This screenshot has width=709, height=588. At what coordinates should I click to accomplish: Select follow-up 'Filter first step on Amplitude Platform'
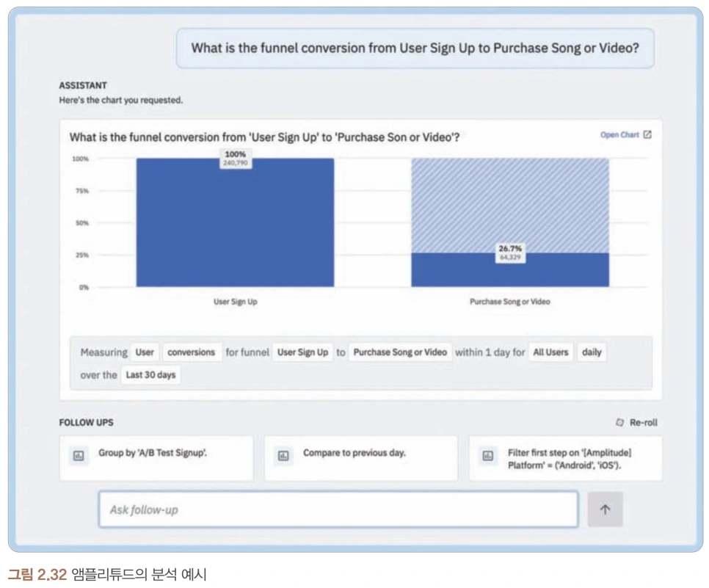tap(566, 458)
